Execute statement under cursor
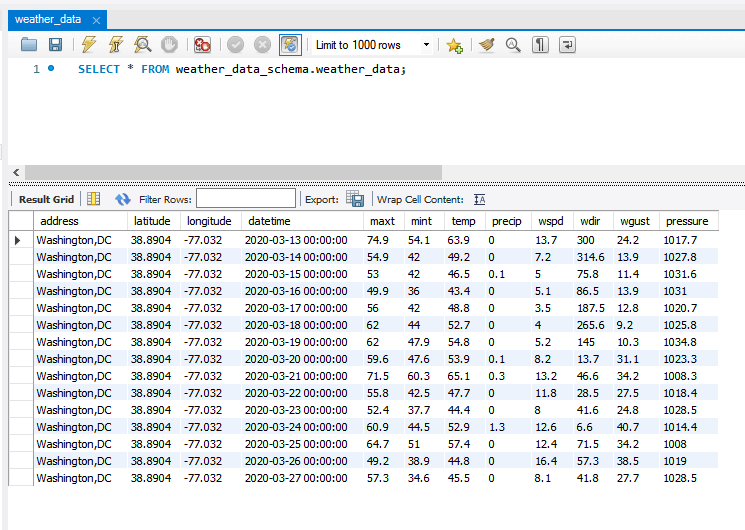The image size is (745, 530). tap(116, 45)
